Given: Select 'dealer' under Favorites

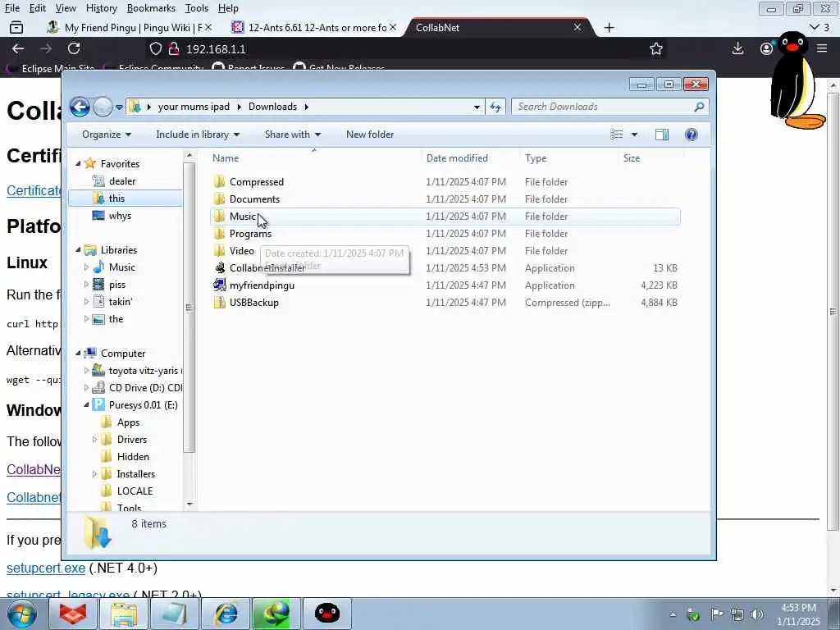Looking at the screenshot, I should (122, 181).
